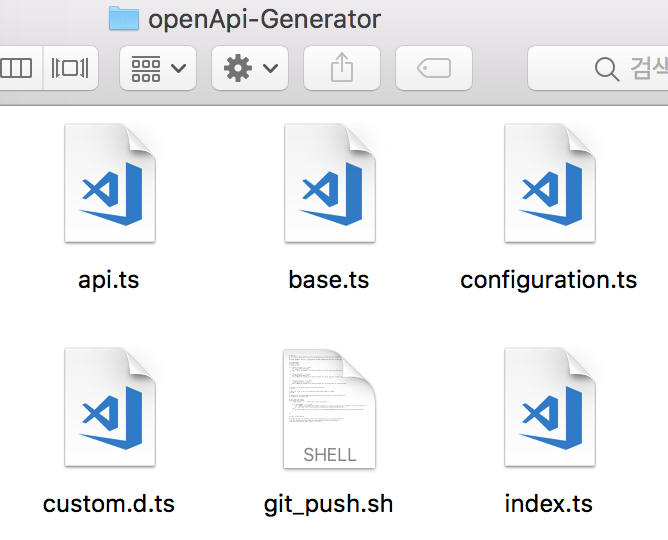Select the base.ts file icon
The height and width of the screenshot is (540, 668).
pos(330,183)
